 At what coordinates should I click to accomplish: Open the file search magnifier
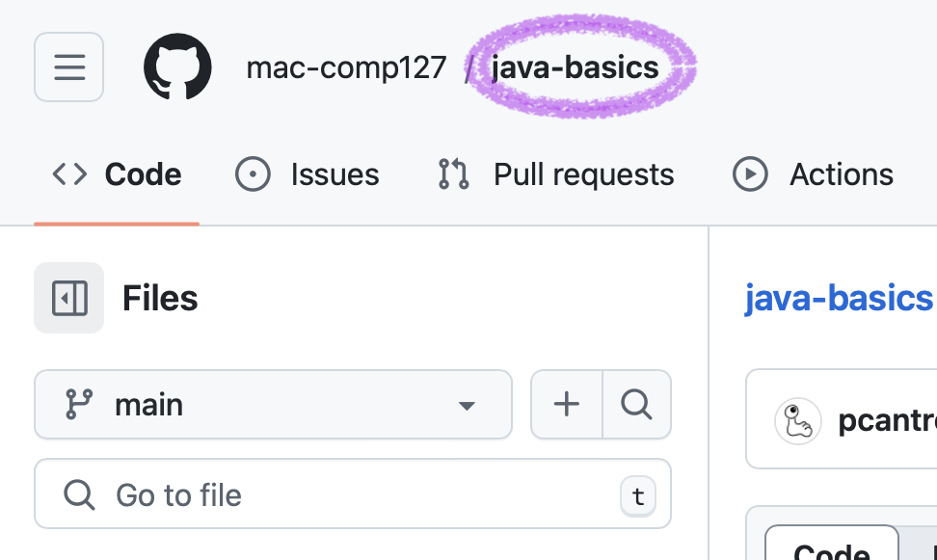(637, 405)
